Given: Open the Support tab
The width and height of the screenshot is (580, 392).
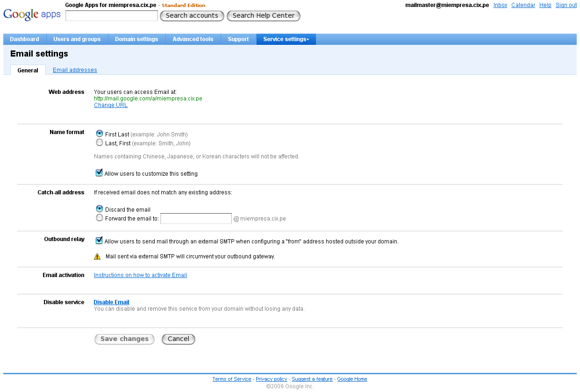Looking at the screenshot, I should pos(238,39).
